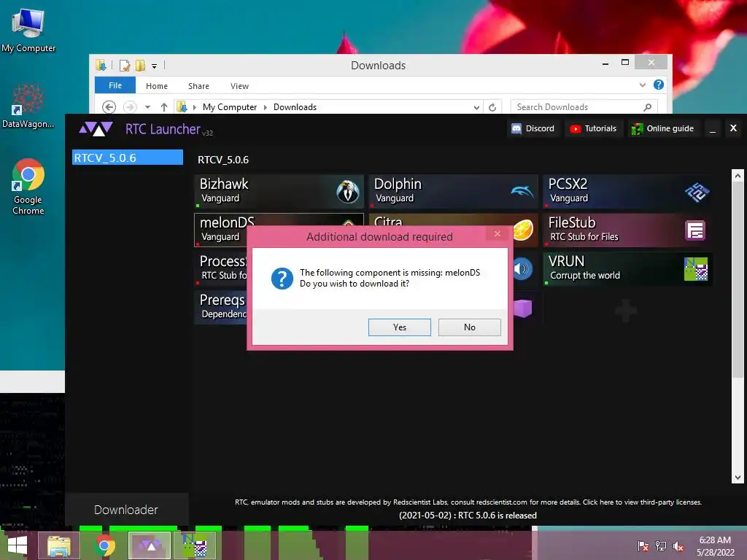Open DataWagon desktop shortcut
Image resolution: width=747 pixels, height=560 pixels.
[x=28, y=106]
